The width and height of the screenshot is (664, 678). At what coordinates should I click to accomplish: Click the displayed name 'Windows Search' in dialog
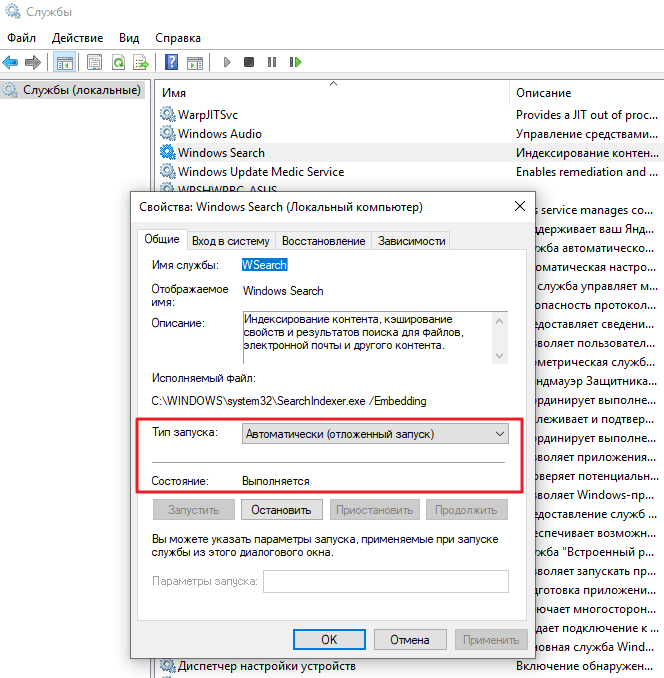(x=283, y=291)
